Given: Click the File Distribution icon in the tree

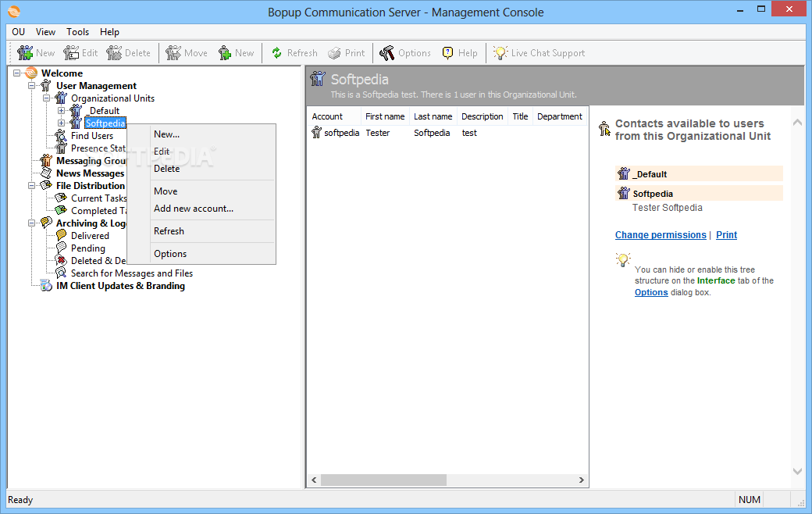Looking at the screenshot, I should pos(46,185).
